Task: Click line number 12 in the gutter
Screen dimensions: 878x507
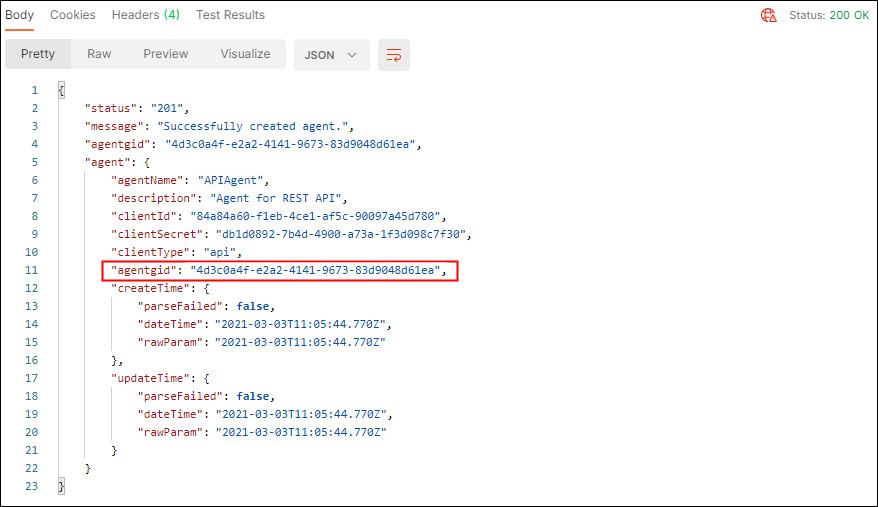Action: [31, 288]
